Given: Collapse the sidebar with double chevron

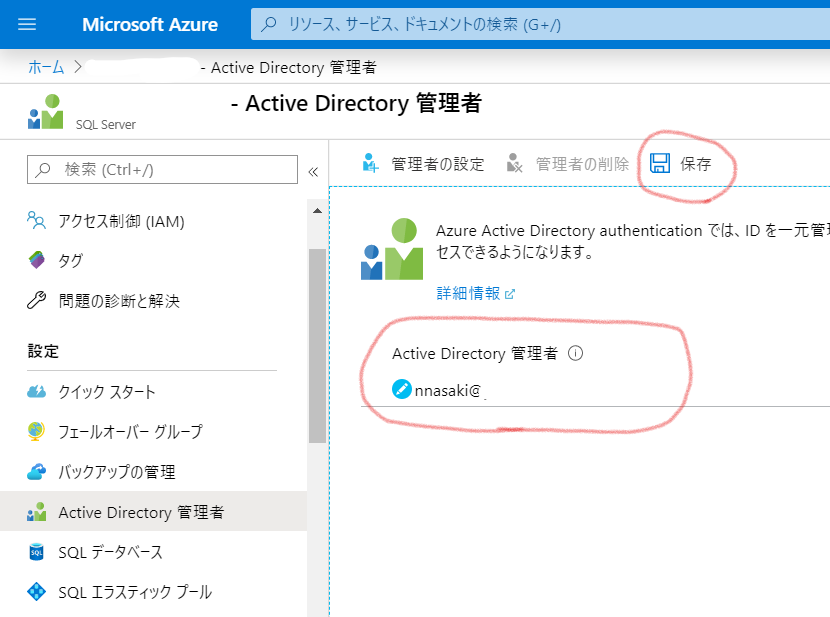Looking at the screenshot, I should (x=313, y=171).
